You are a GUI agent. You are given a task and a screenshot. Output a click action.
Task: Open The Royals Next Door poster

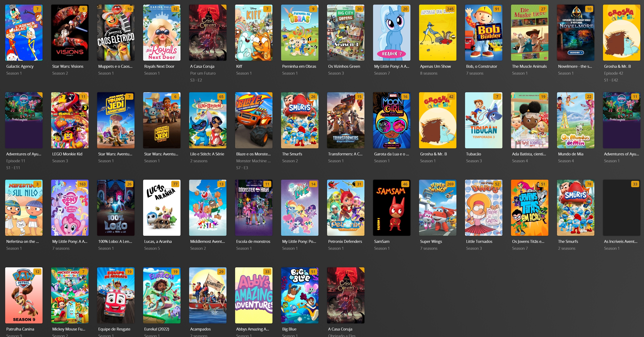tap(162, 33)
